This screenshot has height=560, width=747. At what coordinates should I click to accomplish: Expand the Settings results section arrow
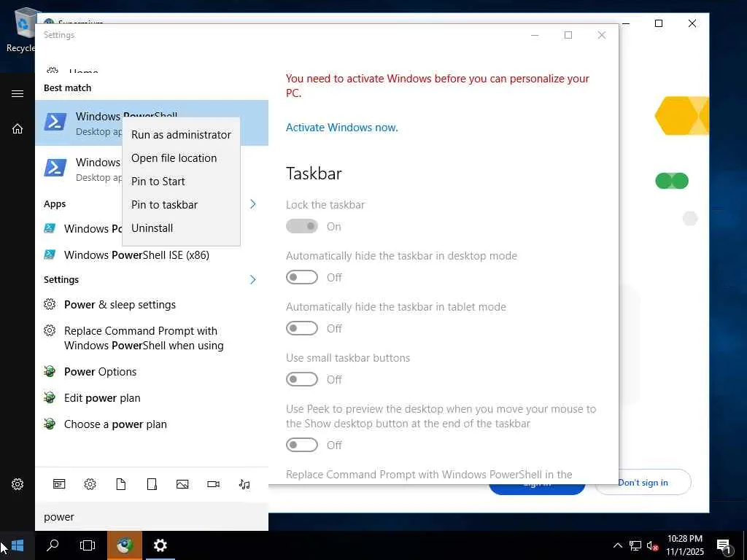(253, 279)
